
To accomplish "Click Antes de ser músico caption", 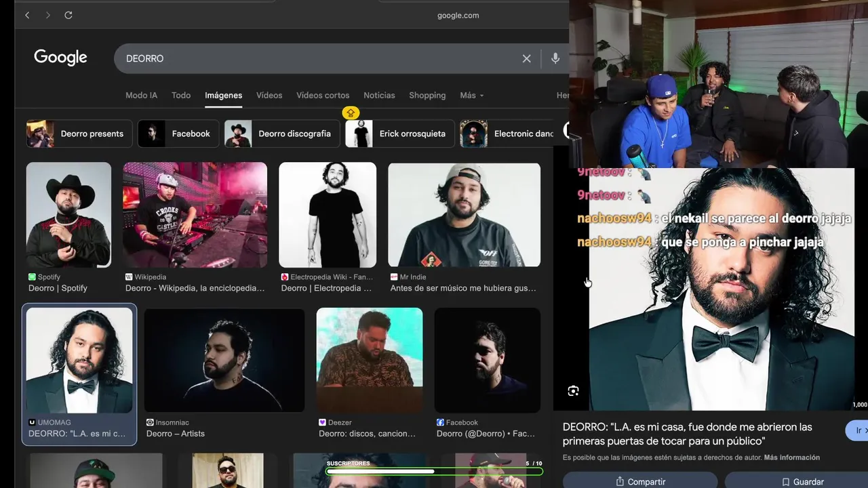I will point(463,288).
